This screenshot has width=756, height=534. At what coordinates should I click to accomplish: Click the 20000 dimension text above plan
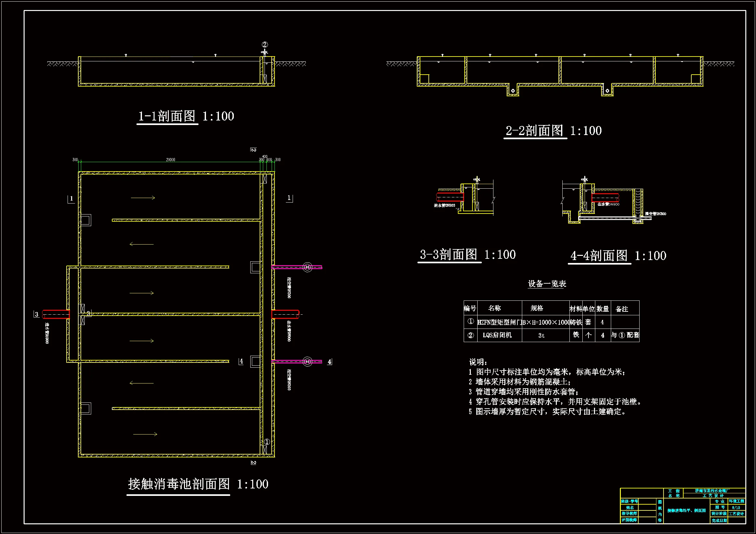[170, 160]
